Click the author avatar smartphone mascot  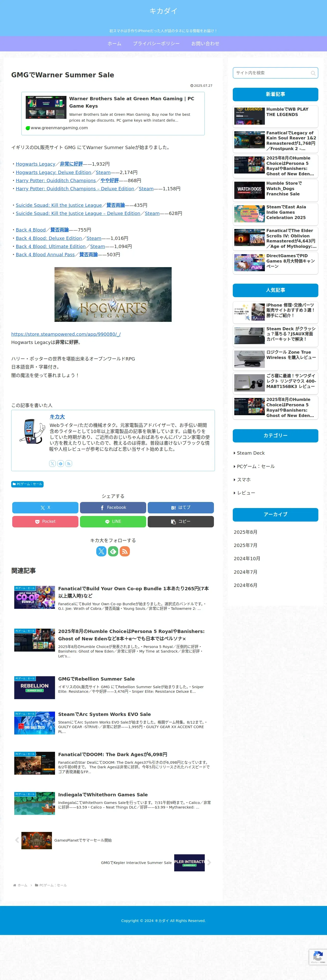(x=32, y=431)
